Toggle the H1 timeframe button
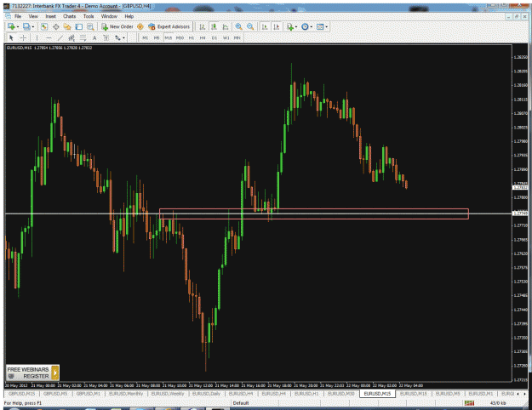Viewport: 532px width, 410px height. pyautogui.click(x=192, y=37)
